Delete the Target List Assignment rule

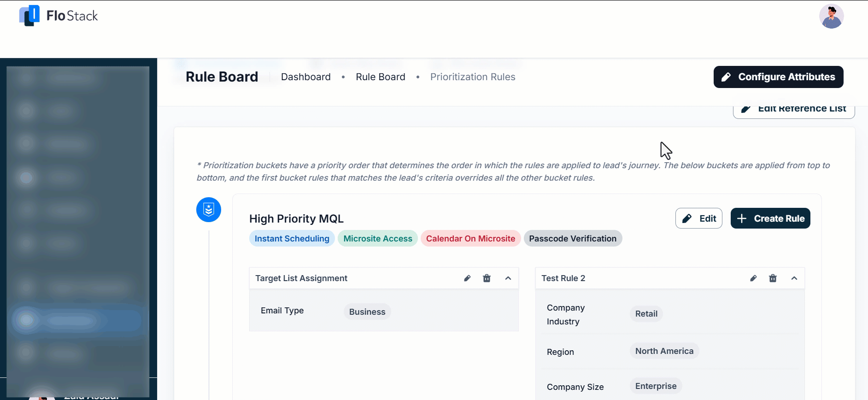click(487, 278)
